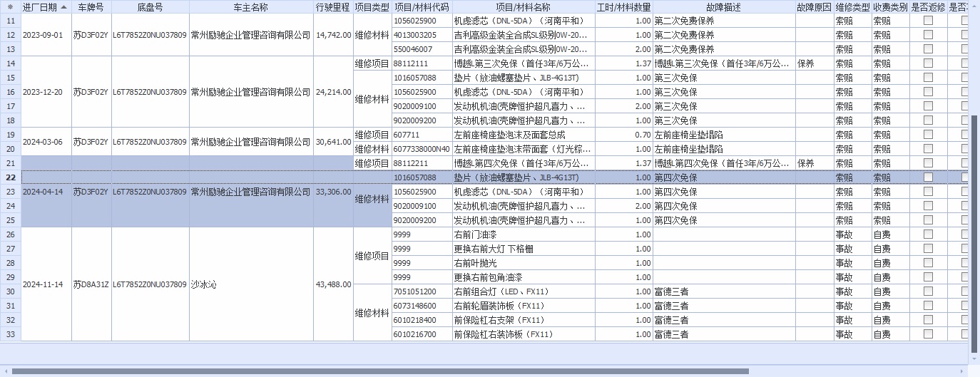Check 是否返修 box in row 19

929,135
